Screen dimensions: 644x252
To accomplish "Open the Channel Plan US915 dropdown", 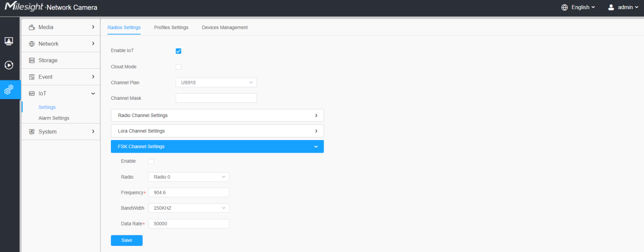I will click(216, 82).
